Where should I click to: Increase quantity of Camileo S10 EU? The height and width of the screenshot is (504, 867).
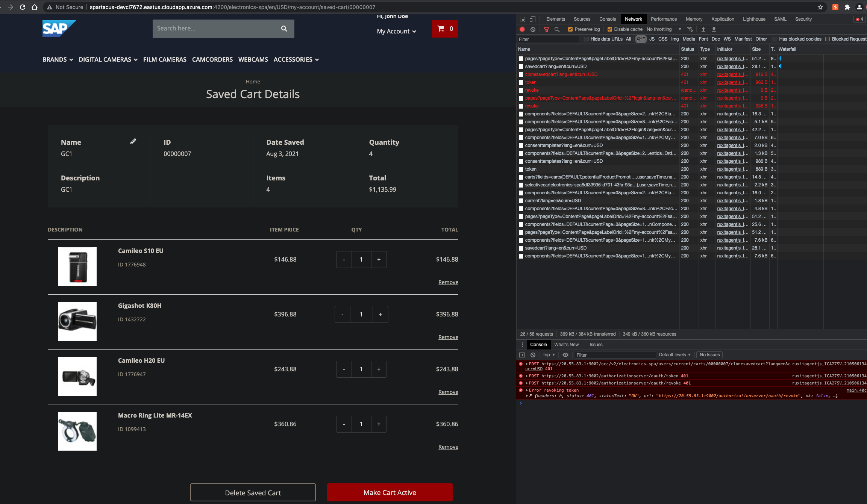click(379, 259)
